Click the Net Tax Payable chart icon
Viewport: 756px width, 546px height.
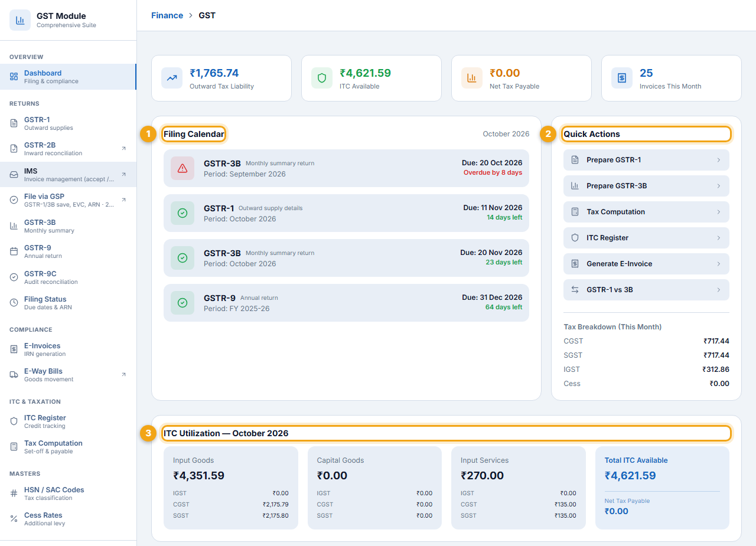472,78
